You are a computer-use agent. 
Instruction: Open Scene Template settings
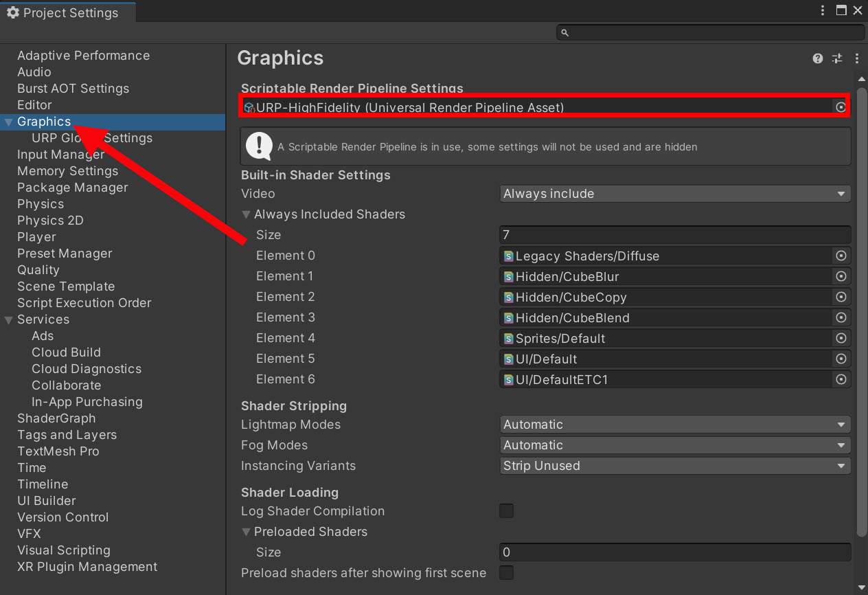(x=66, y=287)
